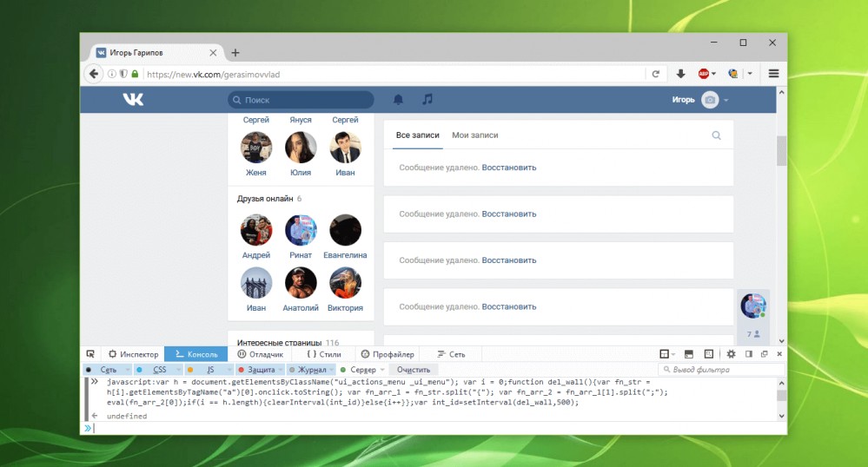Click the devtools dock-to-side icon

[748, 354]
